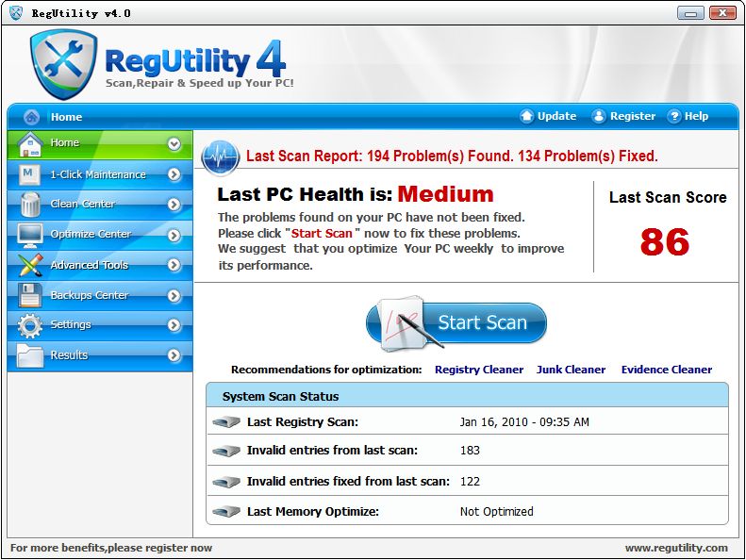Open Optimize Center menu label
This screenshot has height=560, width=746.
point(91,234)
